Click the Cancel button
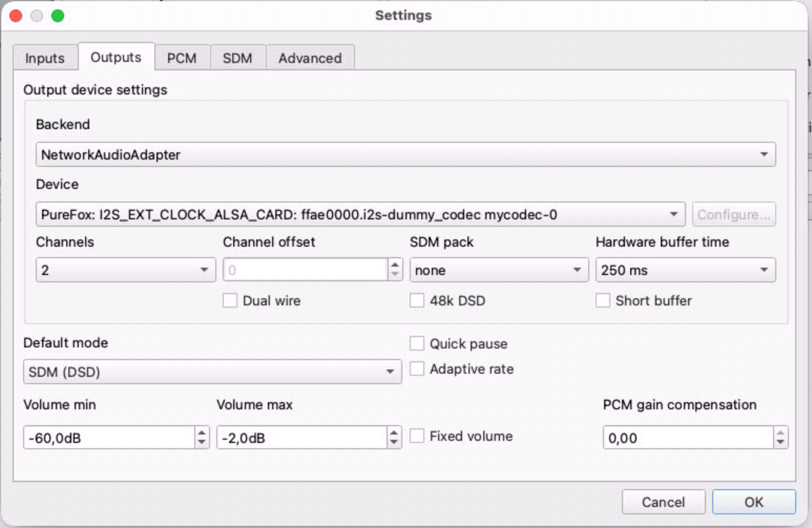Image resolution: width=812 pixels, height=528 pixels. click(x=663, y=502)
